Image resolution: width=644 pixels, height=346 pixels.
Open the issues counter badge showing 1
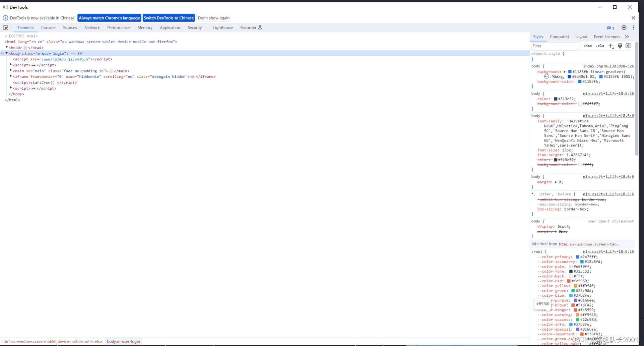tap(610, 28)
